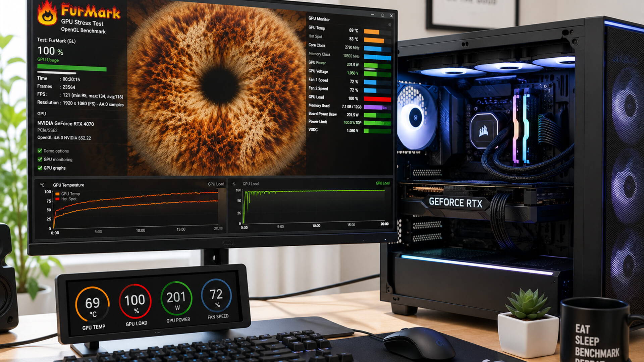Click the blue Fan 2 Speed bar

(370, 90)
